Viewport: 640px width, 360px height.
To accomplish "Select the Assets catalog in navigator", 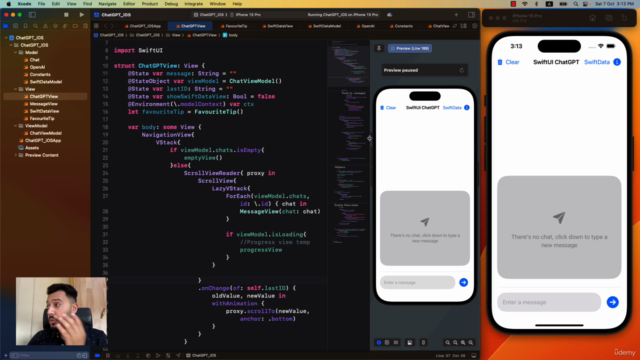I will 29,148.
